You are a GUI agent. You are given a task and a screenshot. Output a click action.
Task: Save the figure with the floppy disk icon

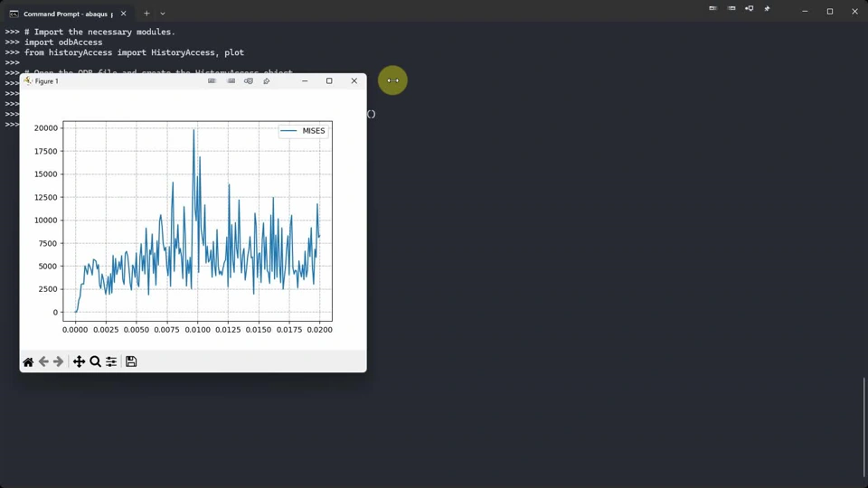tap(131, 361)
